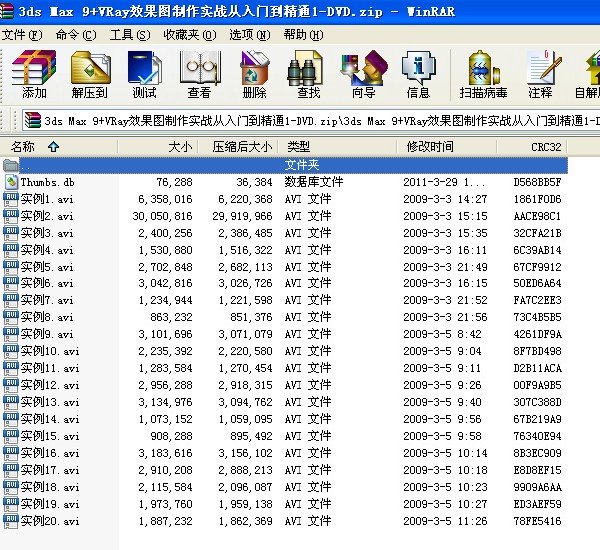Select file name 实例10.avi

[x=50, y=351]
